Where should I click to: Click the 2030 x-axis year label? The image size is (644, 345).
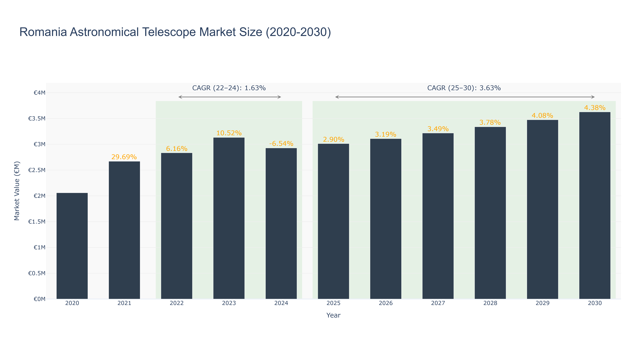click(595, 303)
